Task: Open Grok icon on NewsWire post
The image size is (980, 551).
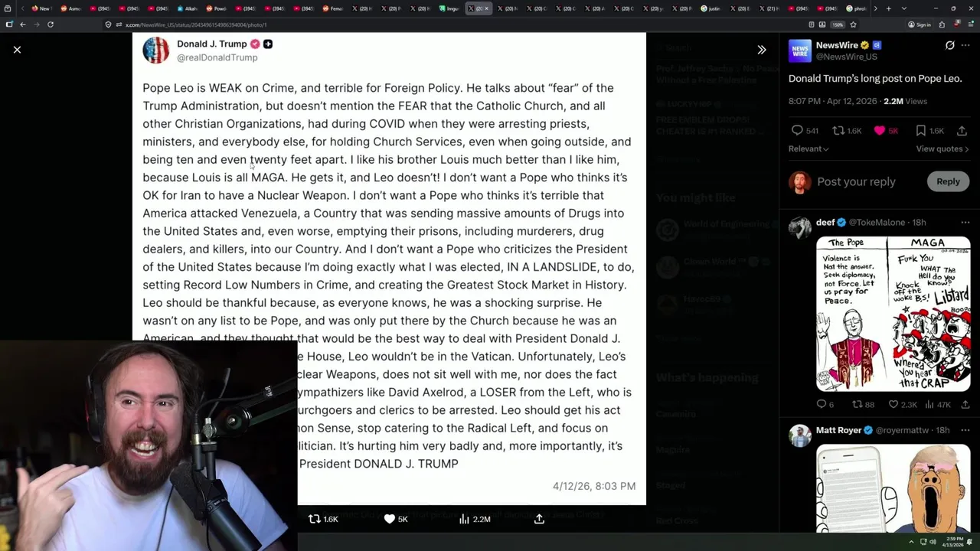Action: point(949,45)
